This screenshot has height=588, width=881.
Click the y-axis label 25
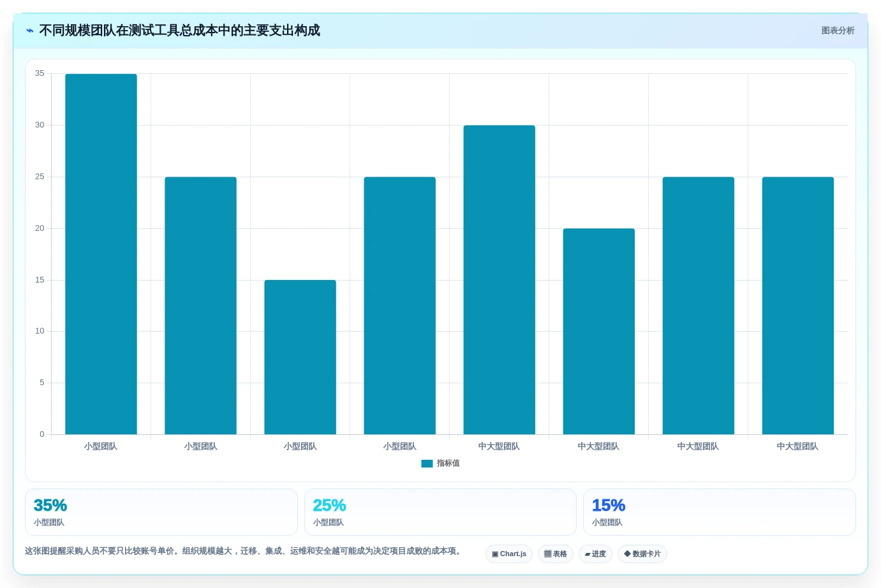coord(40,177)
